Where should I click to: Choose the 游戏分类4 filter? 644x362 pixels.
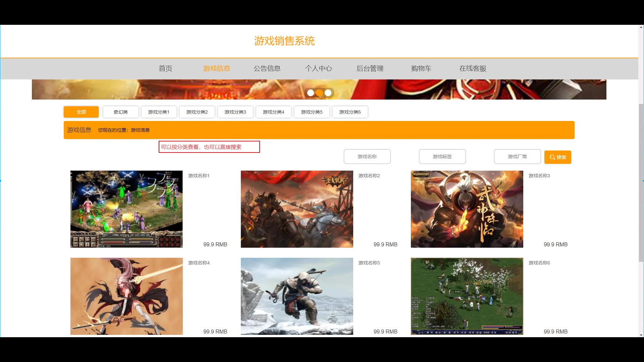[x=274, y=112]
